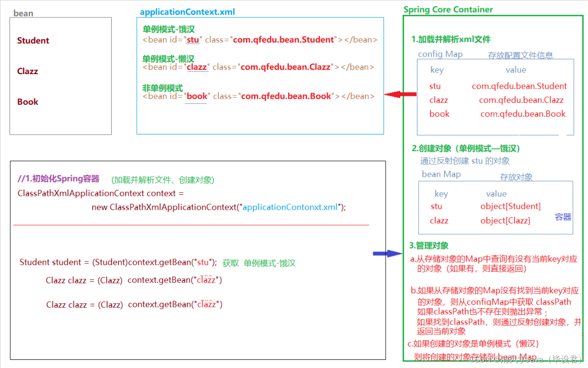Click "com.qfedu.bean.Book" value in config Map table

pos(523,114)
